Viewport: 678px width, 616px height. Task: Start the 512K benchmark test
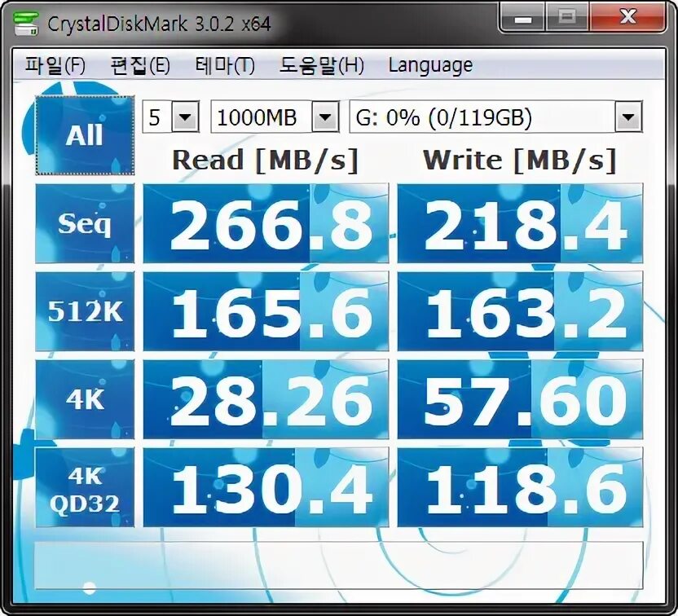click(x=85, y=311)
